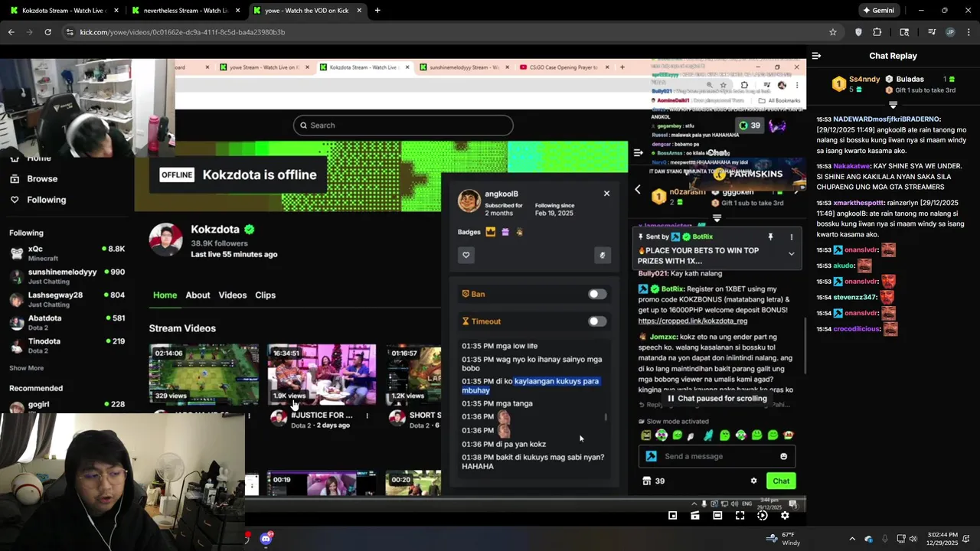The height and width of the screenshot is (551, 980).
Task: Toggle the Timeout switch
Action: pyautogui.click(x=597, y=321)
